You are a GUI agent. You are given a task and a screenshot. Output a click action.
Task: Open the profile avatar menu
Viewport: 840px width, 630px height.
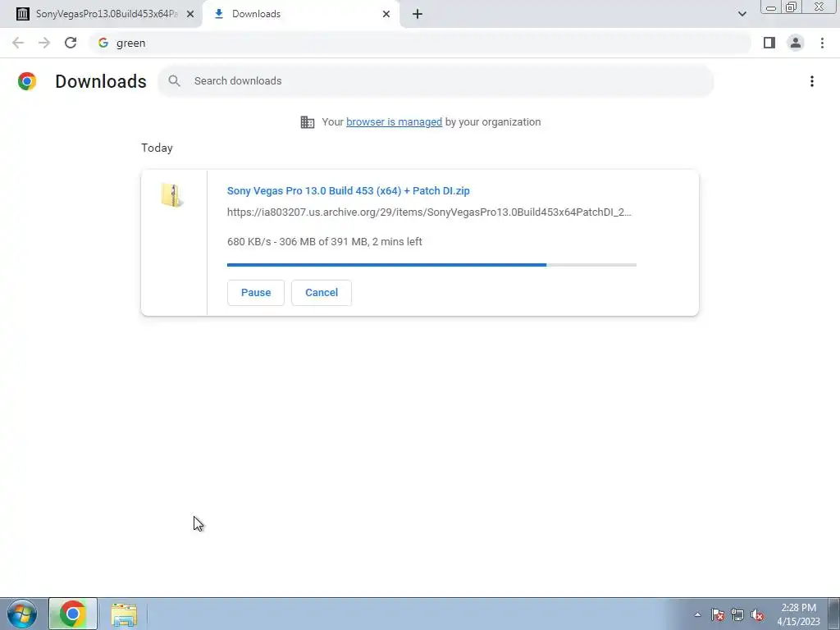[796, 43]
